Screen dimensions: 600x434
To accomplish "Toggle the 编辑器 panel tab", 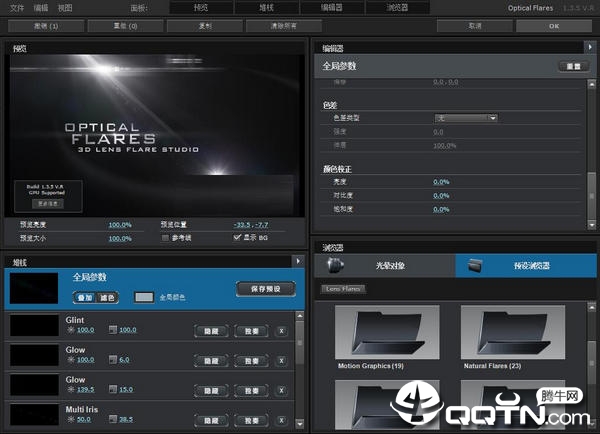I will 332,7.
